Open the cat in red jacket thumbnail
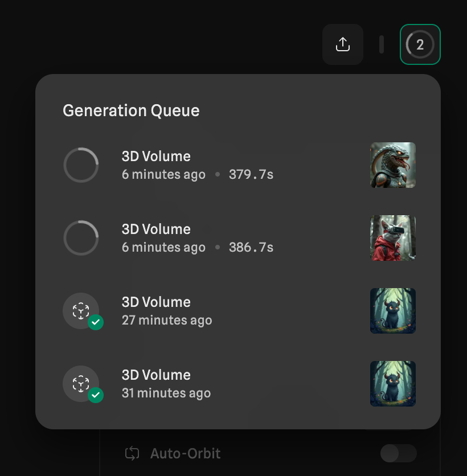The image size is (467, 476). (x=393, y=238)
